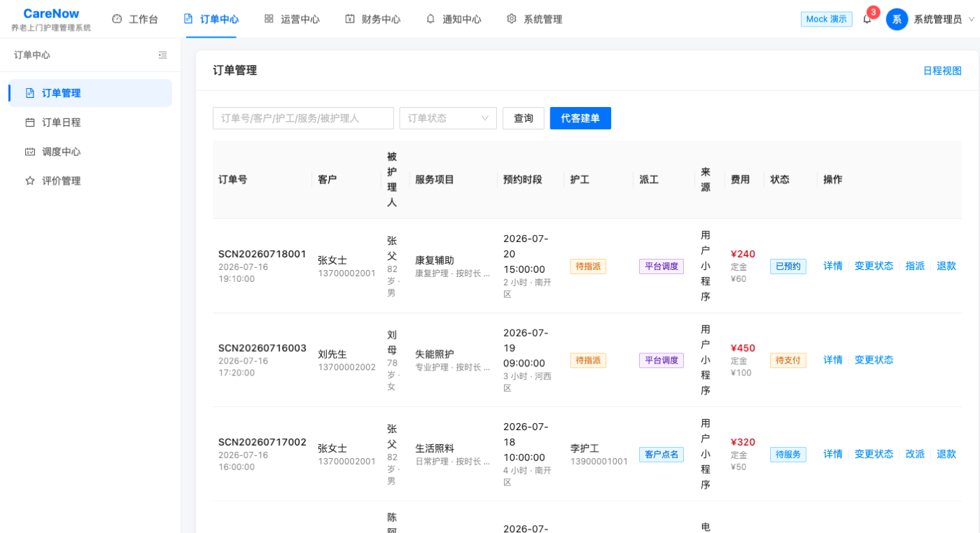Click the Mock 演示 tag
The height and width of the screenshot is (533, 980).
(x=827, y=20)
